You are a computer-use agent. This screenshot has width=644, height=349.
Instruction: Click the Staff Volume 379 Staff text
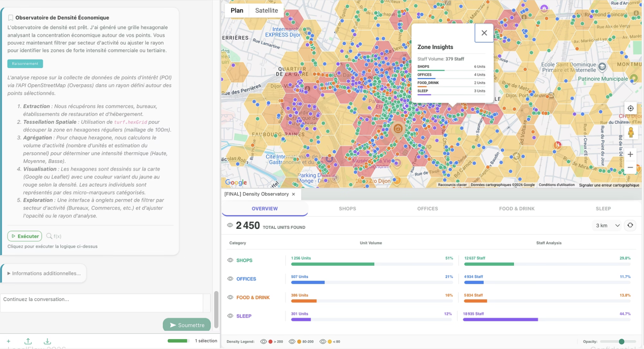(440, 59)
